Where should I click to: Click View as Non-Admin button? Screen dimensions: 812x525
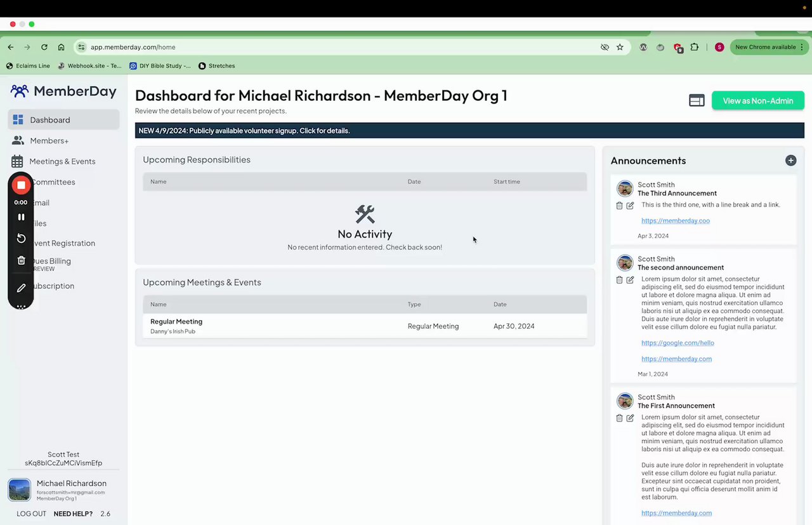(758, 100)
